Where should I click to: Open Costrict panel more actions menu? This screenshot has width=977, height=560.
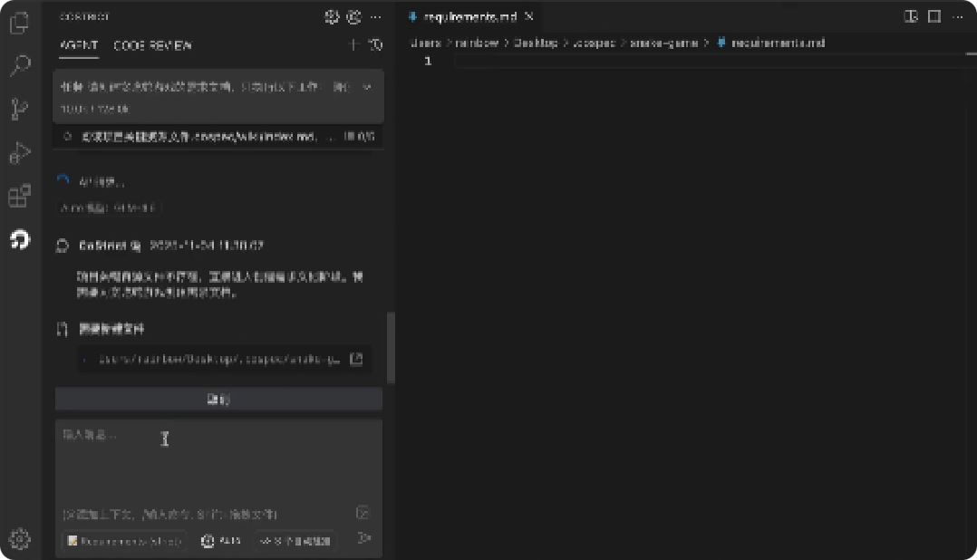coord(376,17)
